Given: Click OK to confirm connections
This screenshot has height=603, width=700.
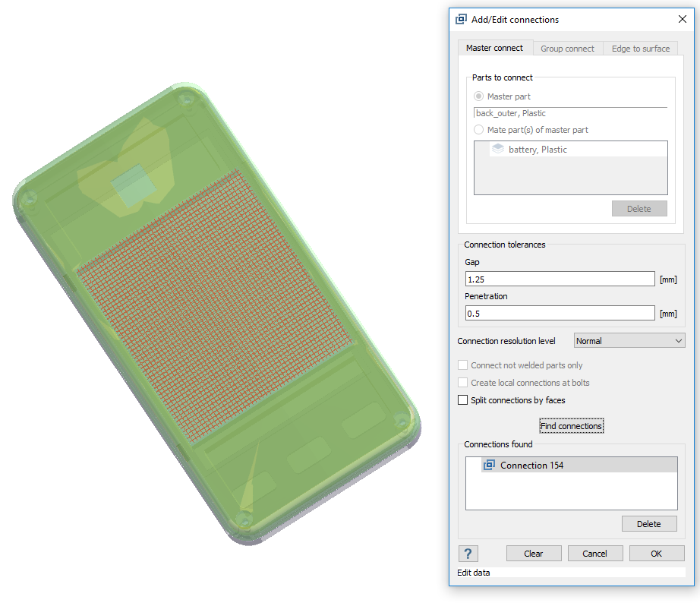Looking at the screenshot, I should 656,554.
